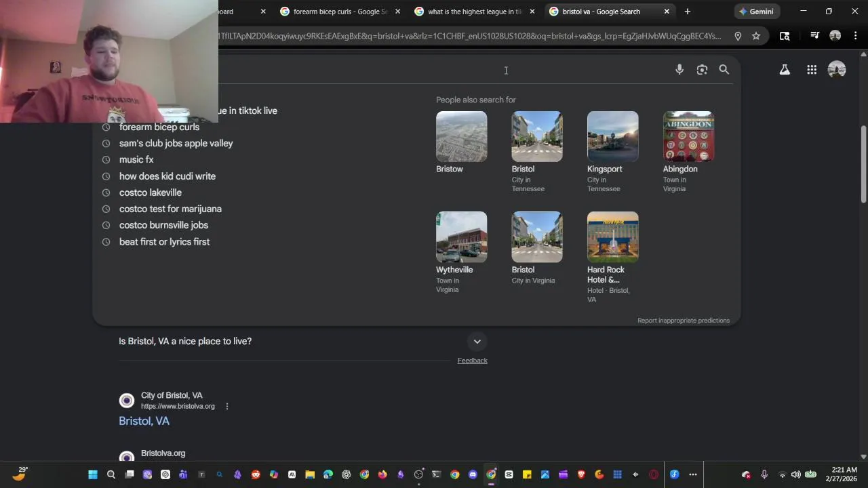Open Discord from the taskbar
Screen dimensions: 868x488
point(473,474)
